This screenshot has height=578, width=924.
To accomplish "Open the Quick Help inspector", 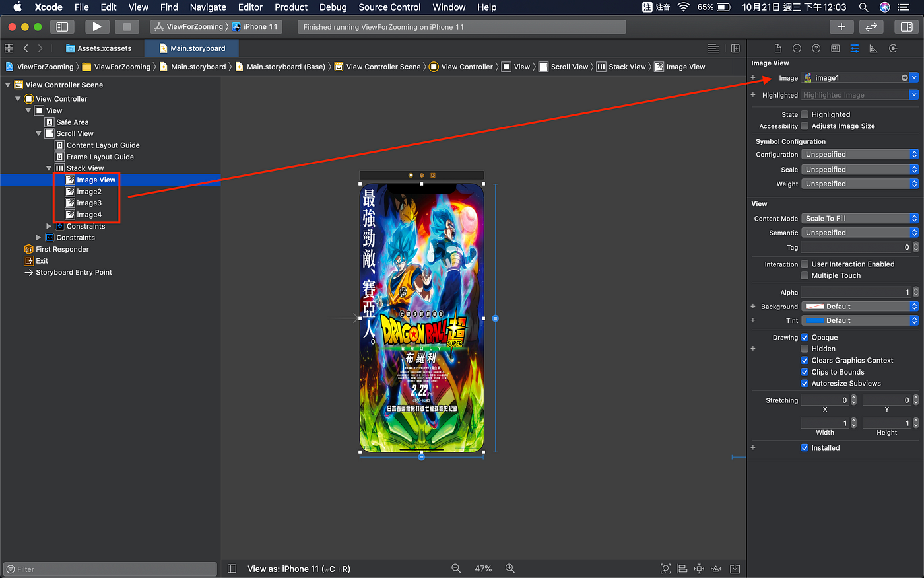I will pos(816,48).
